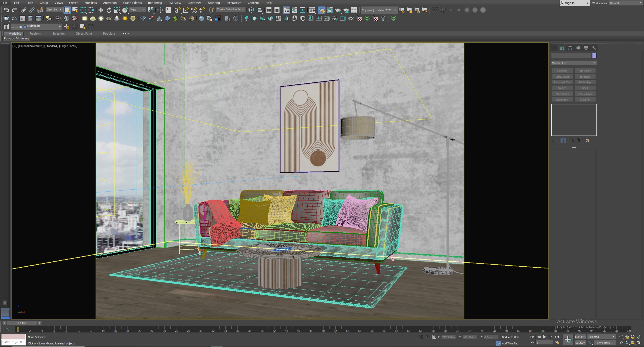Open the Utilities wrench panel tab
The image size is (644, 347).
[x=594, y=48]
